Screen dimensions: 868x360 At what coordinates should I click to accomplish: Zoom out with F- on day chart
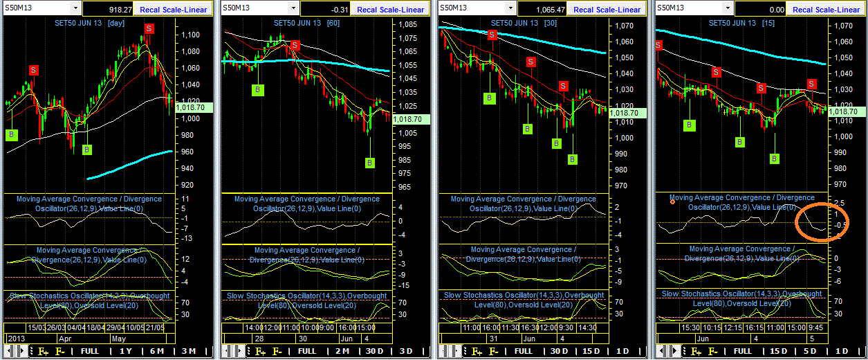pos(59,351)
